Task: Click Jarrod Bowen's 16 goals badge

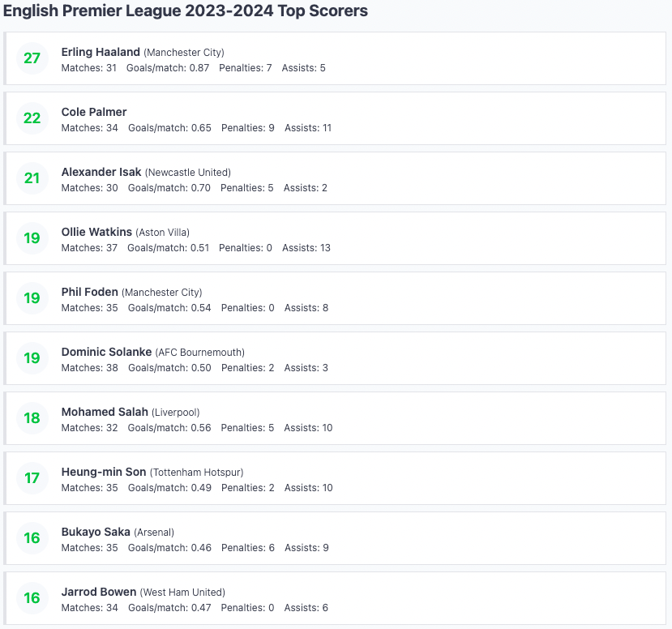Action: [32, 598]
